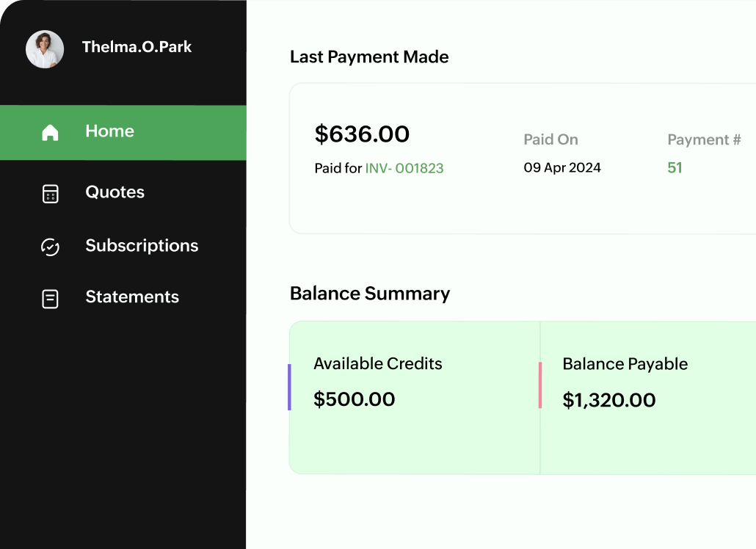Viewport: 756px width, 549px height.
Task: Click the Available Credits card
Action: coord(413,396)
